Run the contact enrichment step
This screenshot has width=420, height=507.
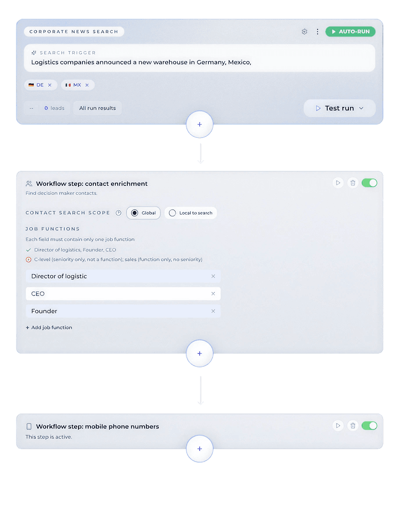338,183
